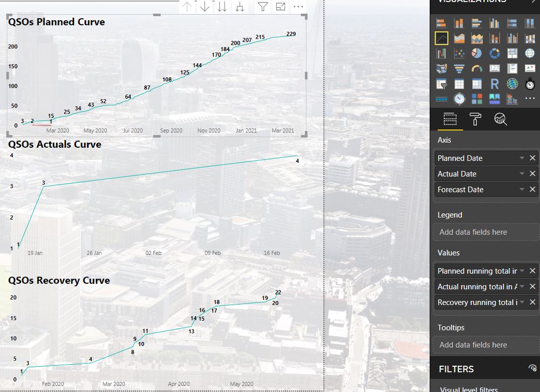The image size is (540, 392).
Task: Switch to the Analytics magnifier tab
Action: (x=501, y=119)
